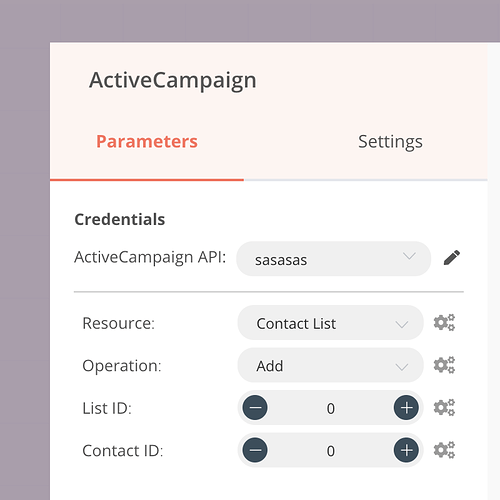Click the chevron arrow in Resource dropdown
Image resolution: width=500 pixels, height=500 pixels.
402,324
